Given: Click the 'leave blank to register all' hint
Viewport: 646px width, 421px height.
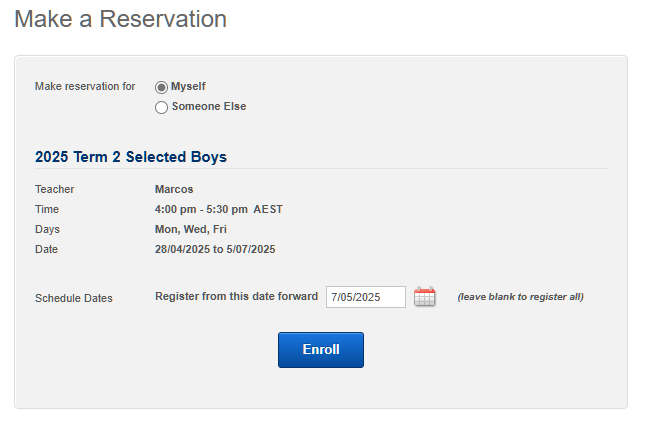Looking at the screenshot, I should pyautogui.click(x=520, y=297).
